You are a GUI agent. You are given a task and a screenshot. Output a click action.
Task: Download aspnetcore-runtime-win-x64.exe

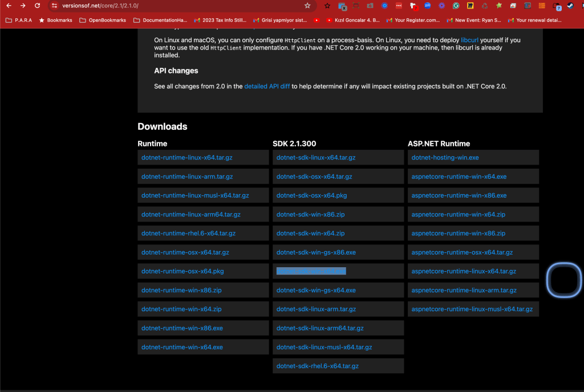459,176
